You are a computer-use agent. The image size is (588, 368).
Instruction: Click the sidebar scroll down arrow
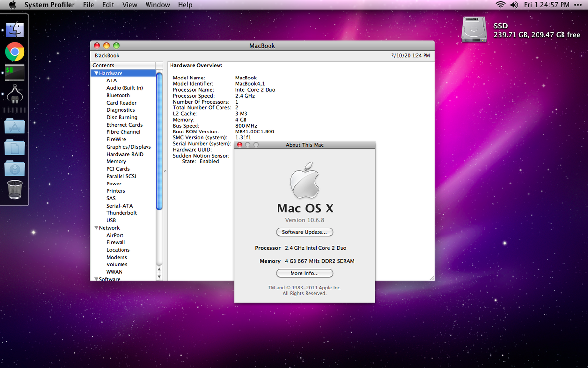tap(159, 277)
